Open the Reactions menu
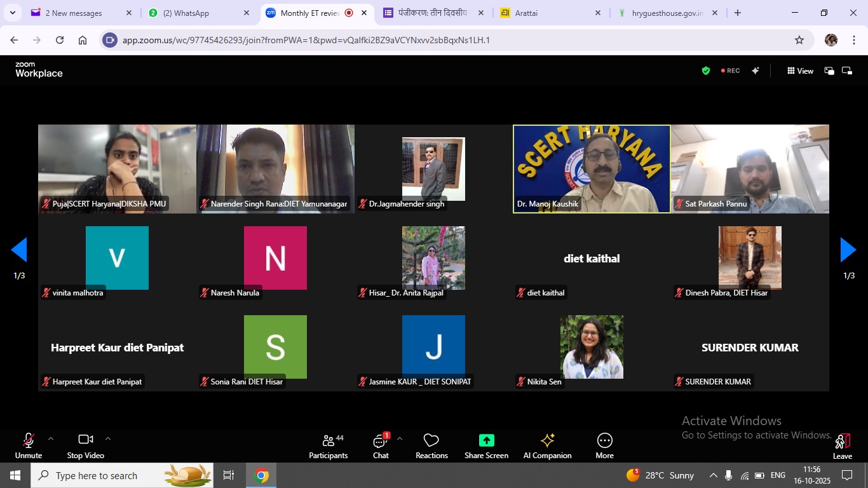The image size is (868, 488). click(431, 446)
